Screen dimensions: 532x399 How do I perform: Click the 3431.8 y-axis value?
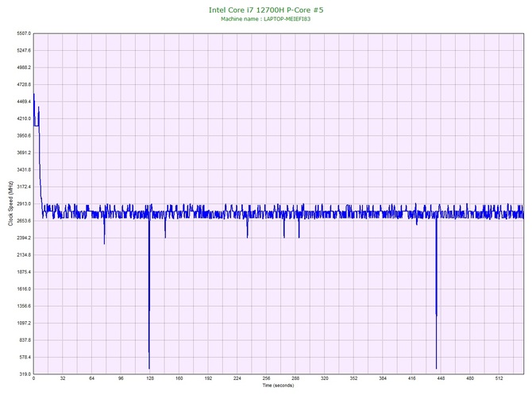pos(24,170)
